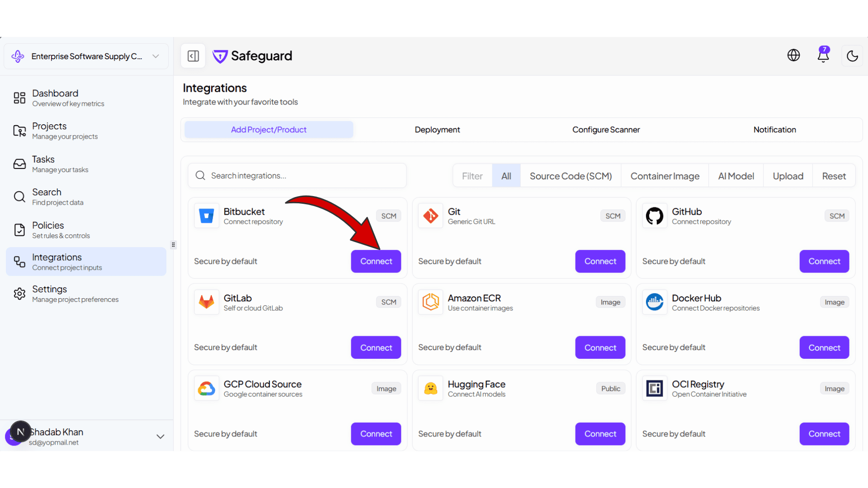Connect the GitHub integration
The height and width of the screenshot is (488, 868).
tap(824, 261)
